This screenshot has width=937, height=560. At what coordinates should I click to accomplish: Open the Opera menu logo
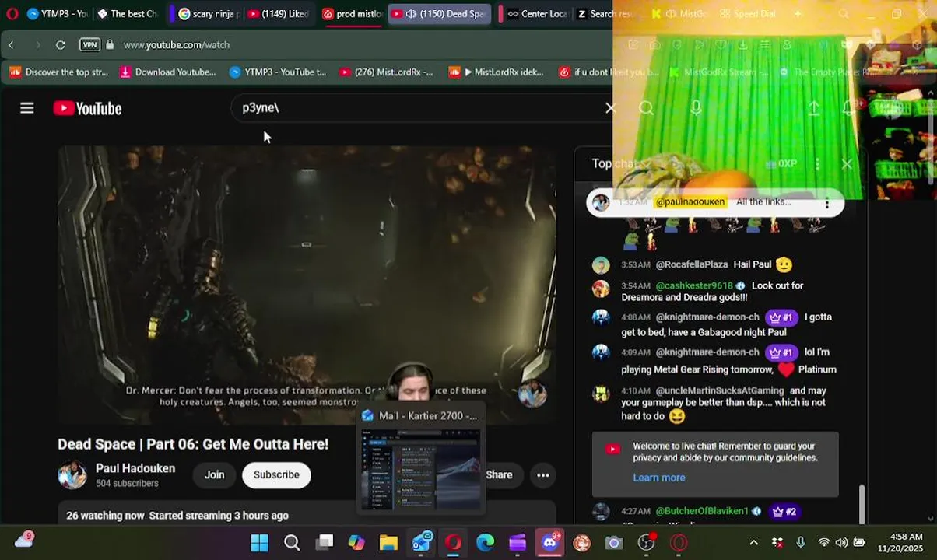(x=12, y=13)
